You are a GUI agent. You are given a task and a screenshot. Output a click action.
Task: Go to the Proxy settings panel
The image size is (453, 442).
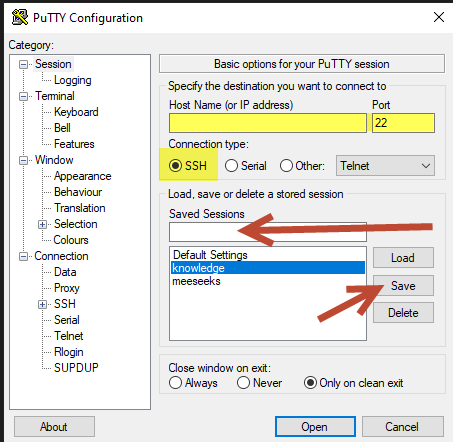(x=67, y=288)
